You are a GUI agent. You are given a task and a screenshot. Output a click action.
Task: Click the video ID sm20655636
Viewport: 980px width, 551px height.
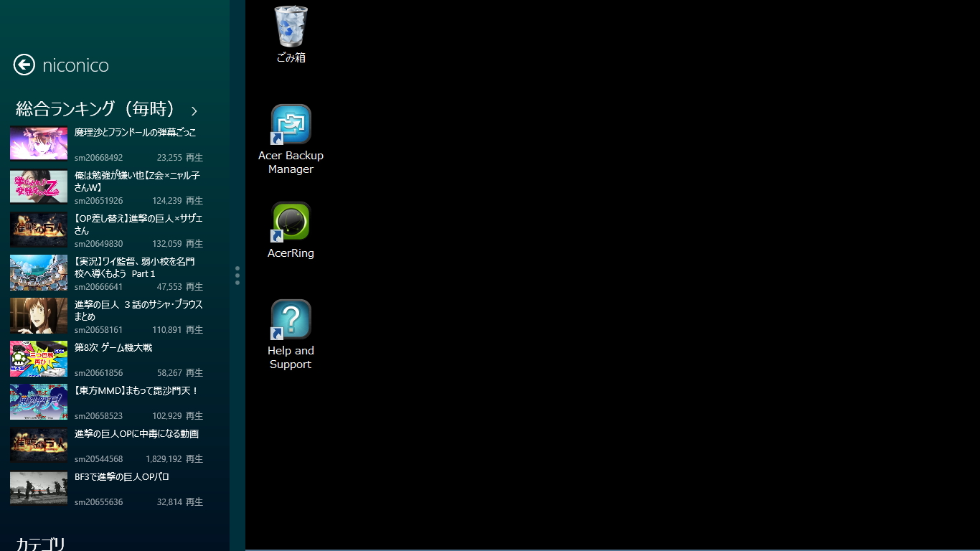point(99,502)
